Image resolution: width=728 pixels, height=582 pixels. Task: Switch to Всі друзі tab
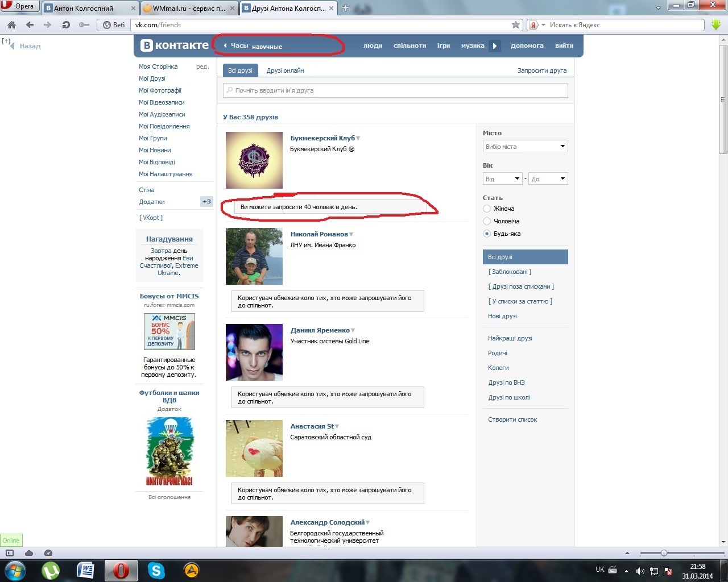tap(240, 70)
